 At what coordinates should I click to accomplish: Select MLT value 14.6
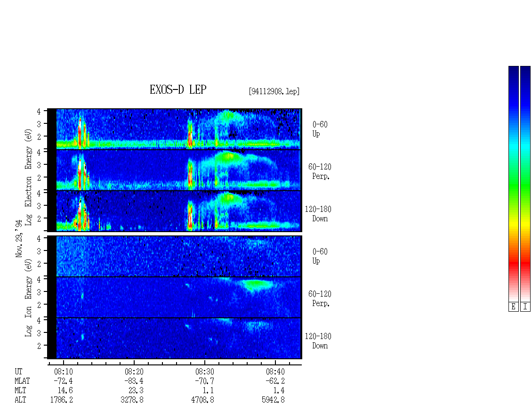tap(65, 390)
